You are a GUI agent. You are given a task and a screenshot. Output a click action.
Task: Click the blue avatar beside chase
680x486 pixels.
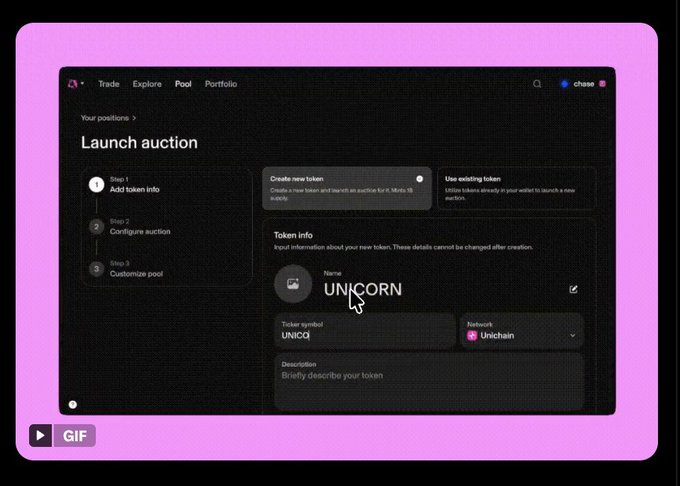(x=564, y=84)
